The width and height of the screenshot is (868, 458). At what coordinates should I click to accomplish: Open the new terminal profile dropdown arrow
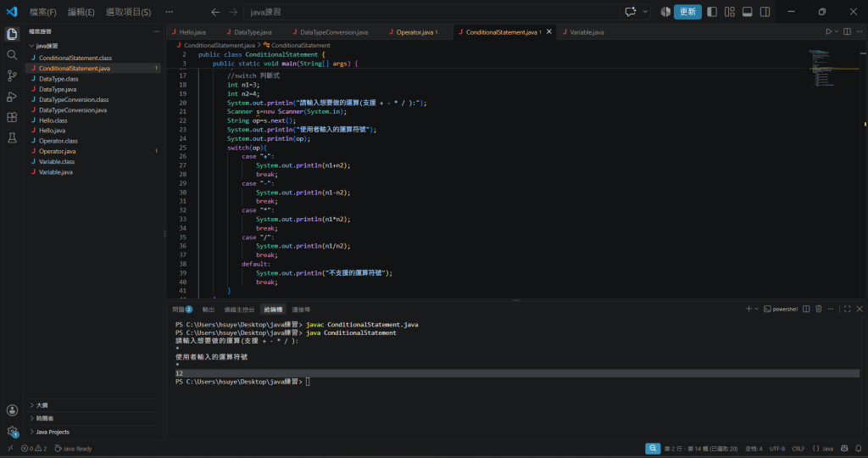tap(756, 309)
